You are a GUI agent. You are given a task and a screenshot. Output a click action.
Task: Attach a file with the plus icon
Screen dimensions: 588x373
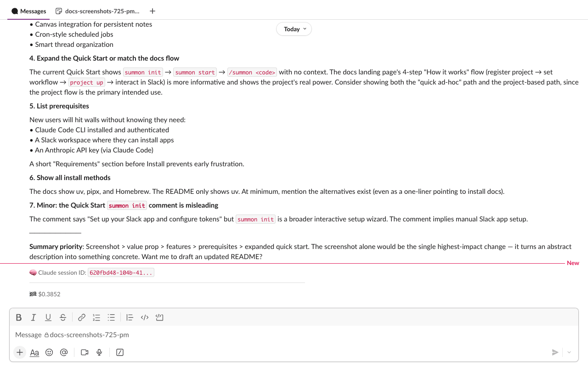(19, 352)
